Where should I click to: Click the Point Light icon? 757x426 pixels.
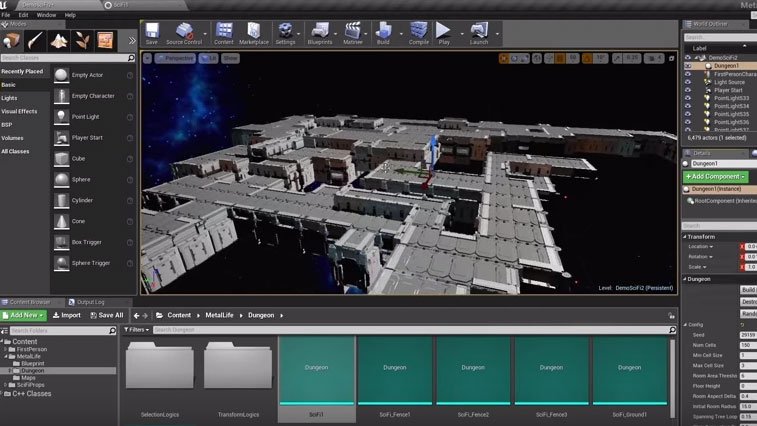[x=61, y=117]
